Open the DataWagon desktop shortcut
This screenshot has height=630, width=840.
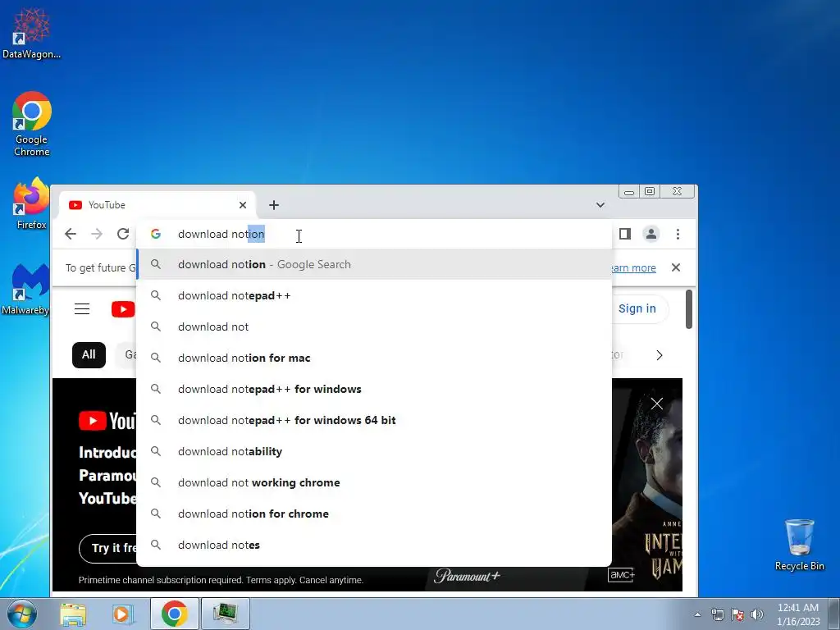click(31, 33)
